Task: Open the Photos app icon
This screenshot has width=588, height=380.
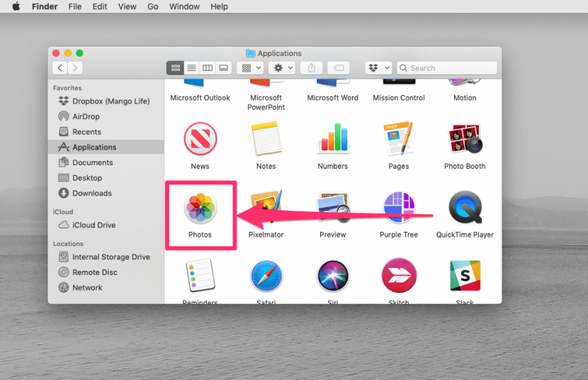Action: (x=200, y=207)
